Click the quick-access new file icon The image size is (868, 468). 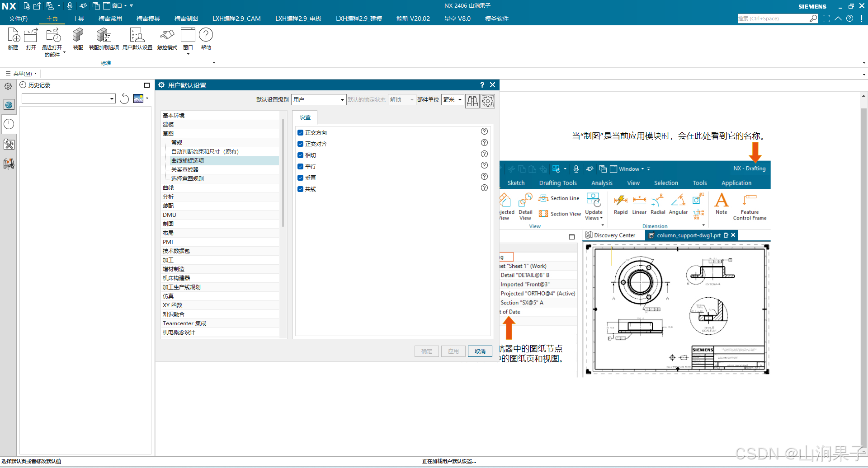pyautogui.click(x=27, y=6)
